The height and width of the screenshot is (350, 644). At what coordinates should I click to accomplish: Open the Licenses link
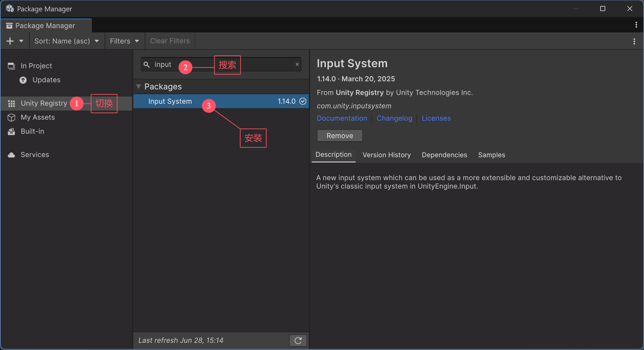coord(436,118)
